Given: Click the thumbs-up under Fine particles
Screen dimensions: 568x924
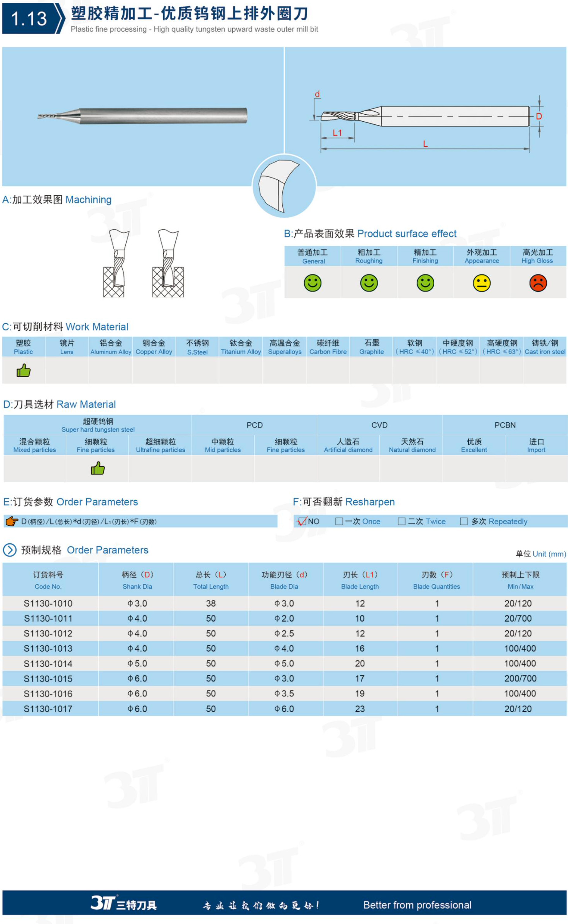Looking at the screenshot, I should pos(98,468).
